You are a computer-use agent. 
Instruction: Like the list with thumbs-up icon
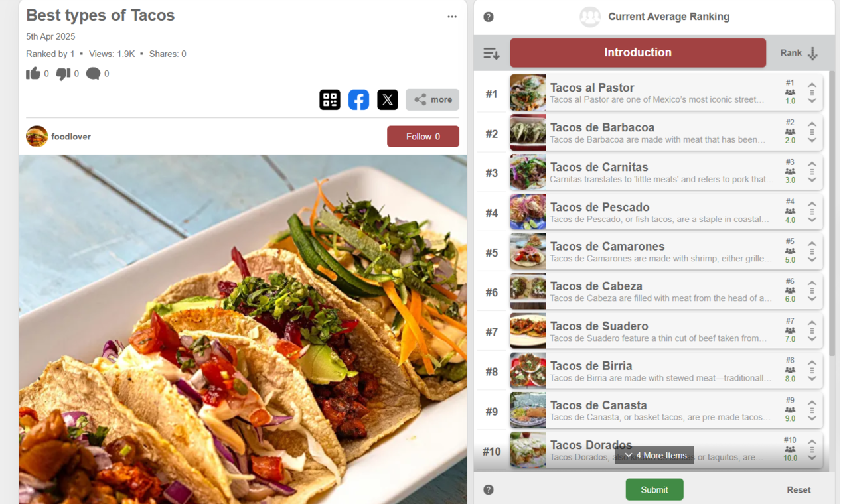pos(33,74)
